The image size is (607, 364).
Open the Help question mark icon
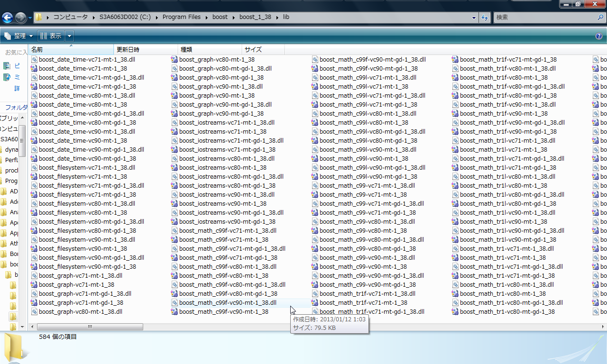[599, 36]
